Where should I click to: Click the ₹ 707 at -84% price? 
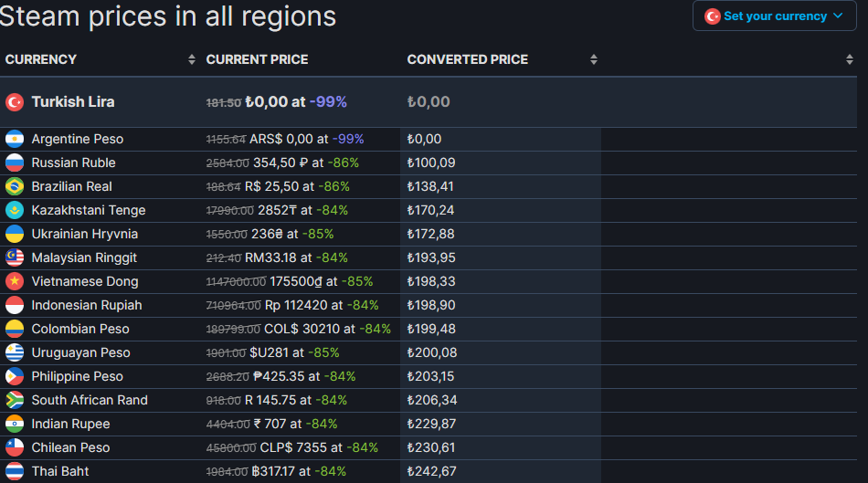tap(296, 424)
